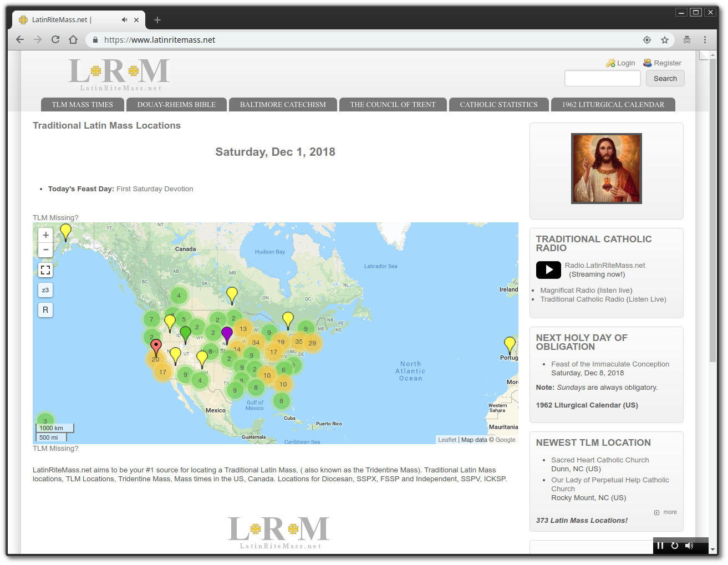Open the Catholic Statistics tab
Image resolution: width=728 pixels, height=565 pixels.
[x=499, y=105]
